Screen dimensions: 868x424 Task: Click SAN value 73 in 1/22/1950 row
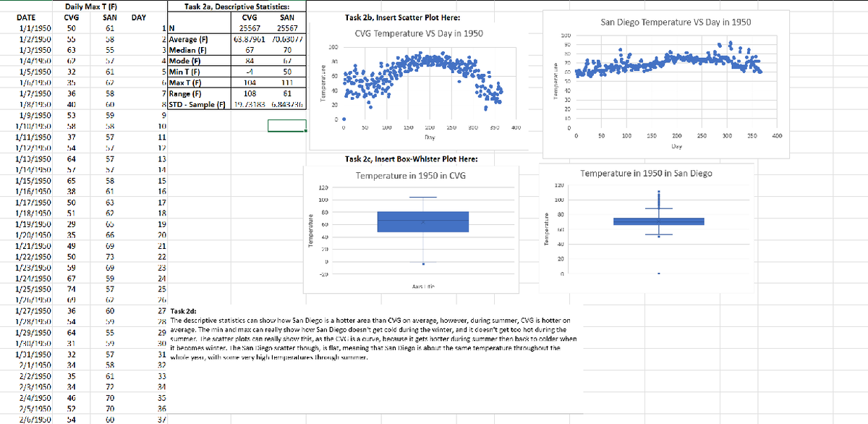[x=109, y=257]
